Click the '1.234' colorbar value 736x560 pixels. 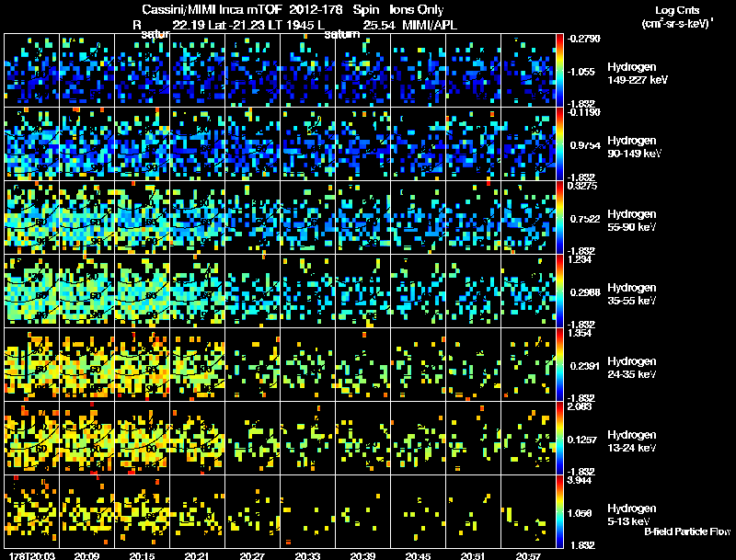coord(580,259)
